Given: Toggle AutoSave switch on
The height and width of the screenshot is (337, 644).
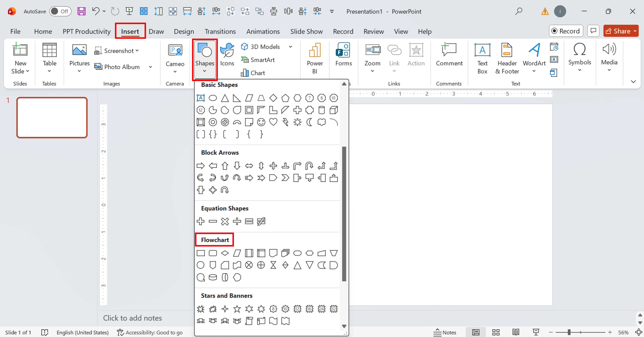Looking at the screenshot, I should click(60, 11).
